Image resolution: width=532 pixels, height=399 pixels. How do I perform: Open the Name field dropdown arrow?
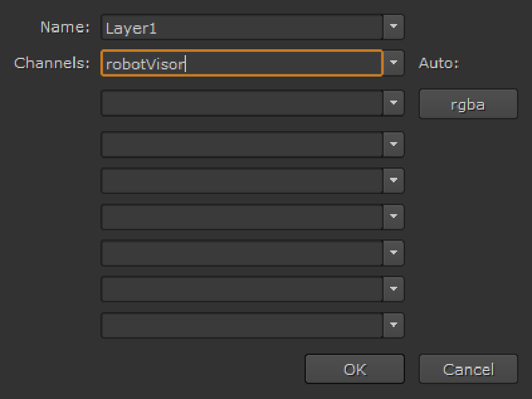click(393, 27)
